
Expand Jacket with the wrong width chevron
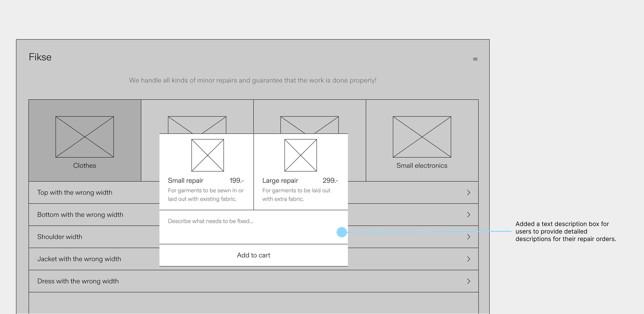469,259
